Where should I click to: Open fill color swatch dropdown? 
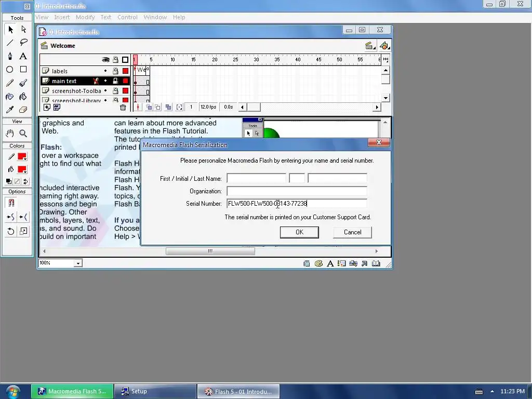coord(22,170)
